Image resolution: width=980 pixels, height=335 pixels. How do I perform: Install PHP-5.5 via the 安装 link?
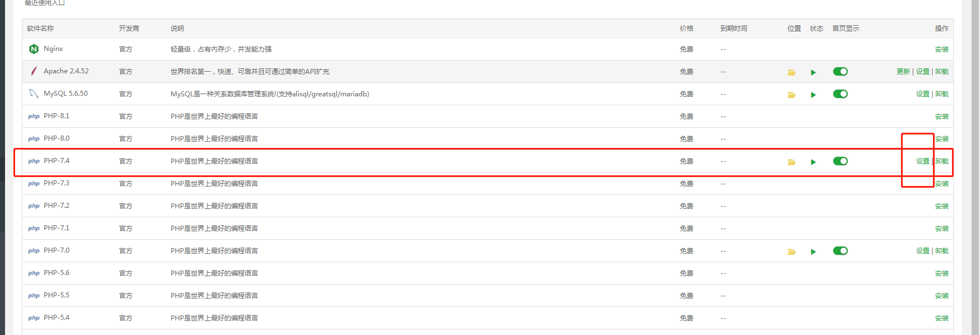point(942,296)
